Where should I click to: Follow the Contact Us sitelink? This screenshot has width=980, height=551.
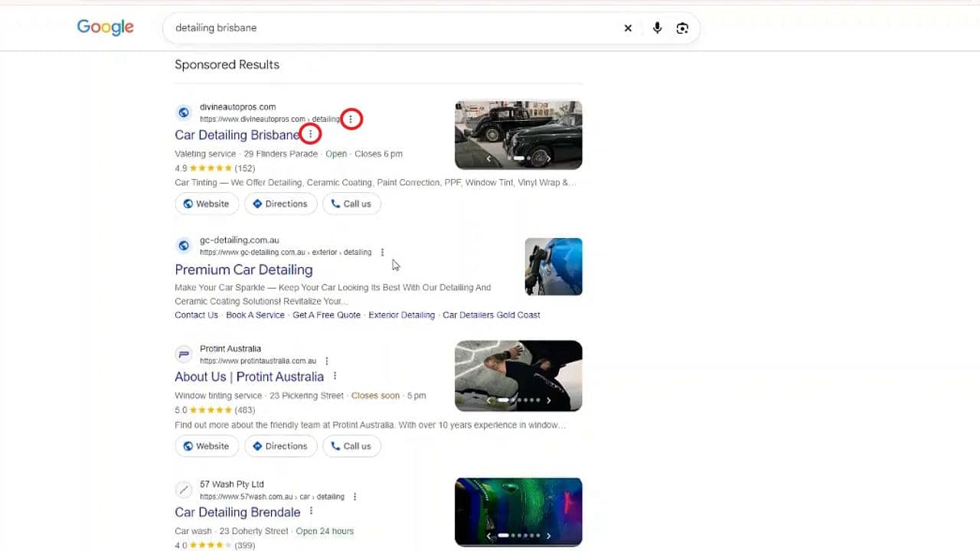click(196, 315)
